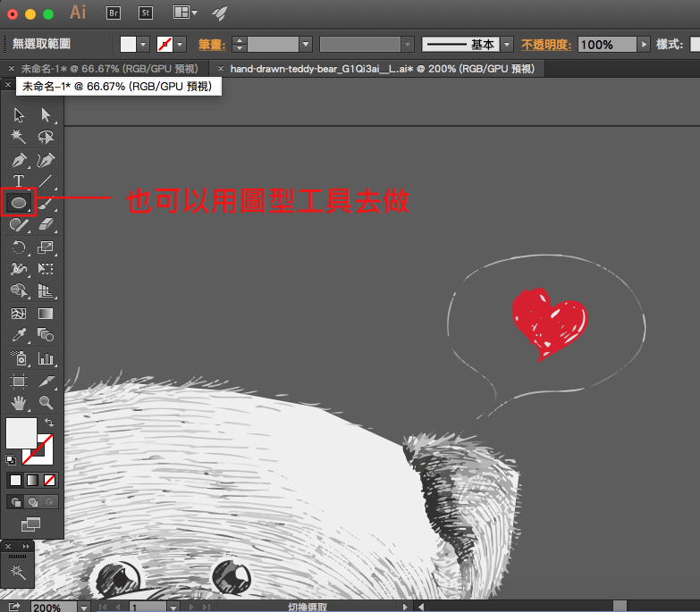Viewport: 700px width, 612px height.
Task: Set paint mode to None
Action: (x=50, y=480)
